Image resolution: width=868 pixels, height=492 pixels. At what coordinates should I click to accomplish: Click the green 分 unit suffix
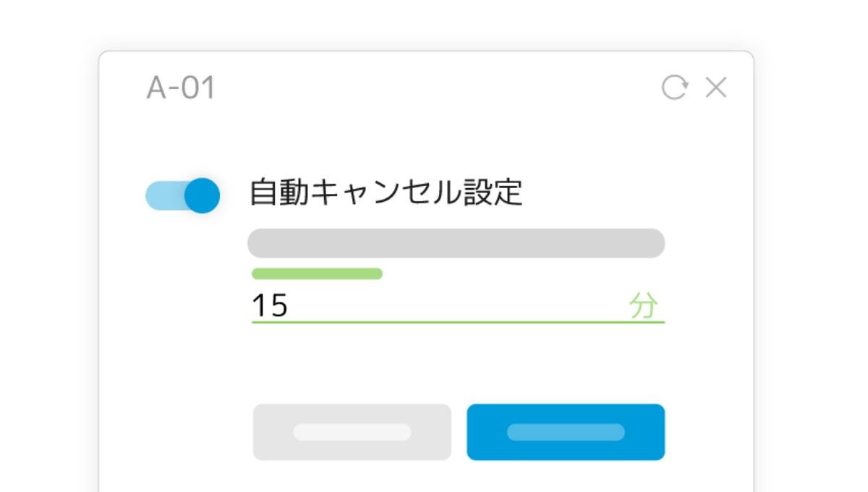point(644,306)
